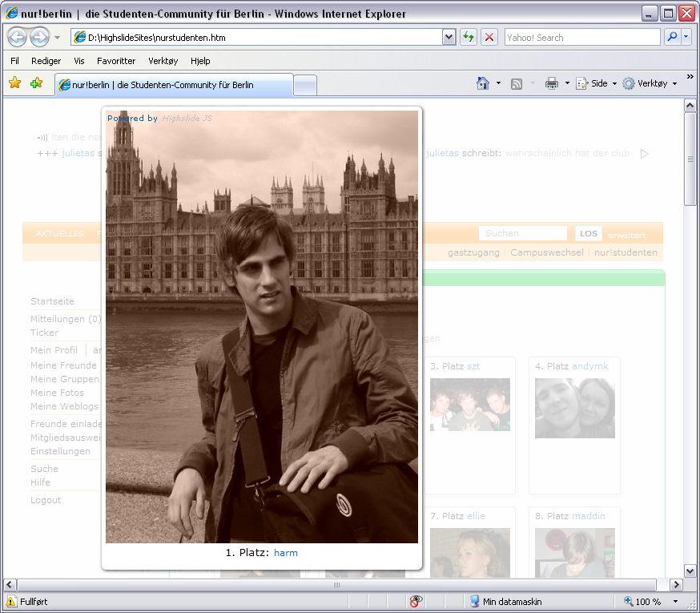This screenshot has width=700, height=613.
Task: Print the page with the printer icon
Action: click(552, 83)
